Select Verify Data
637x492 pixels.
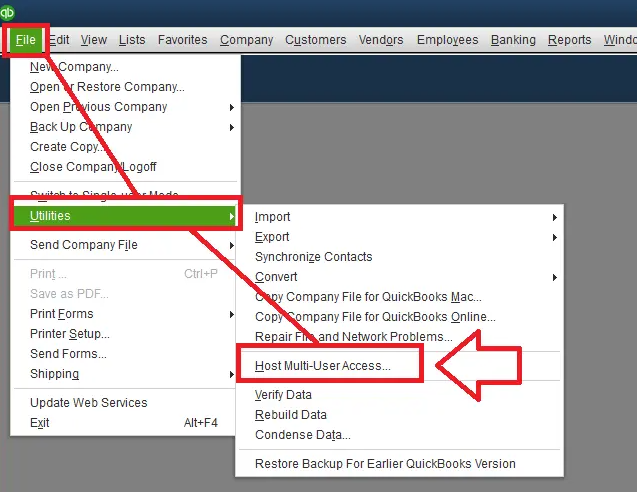pos(400,395)
